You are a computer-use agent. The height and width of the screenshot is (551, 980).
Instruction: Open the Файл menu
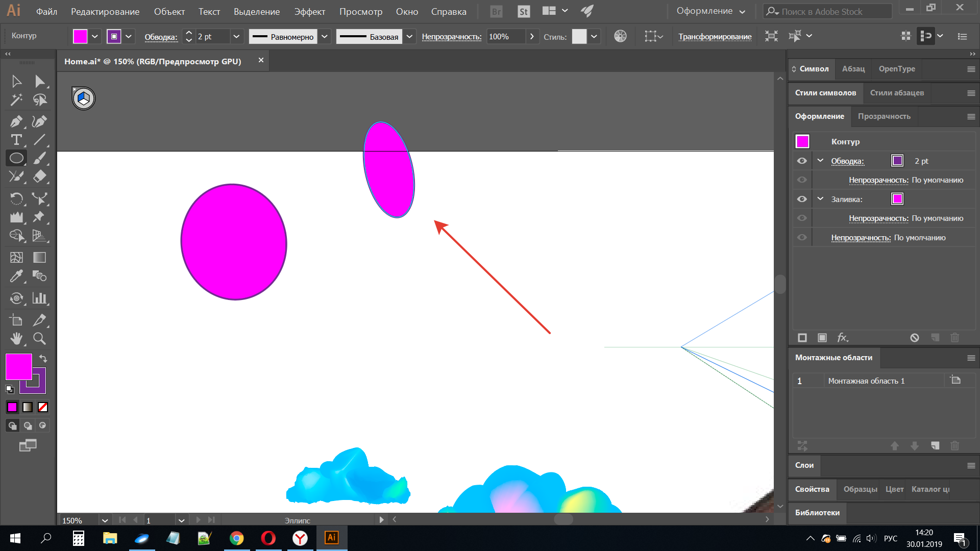point(46,11)
